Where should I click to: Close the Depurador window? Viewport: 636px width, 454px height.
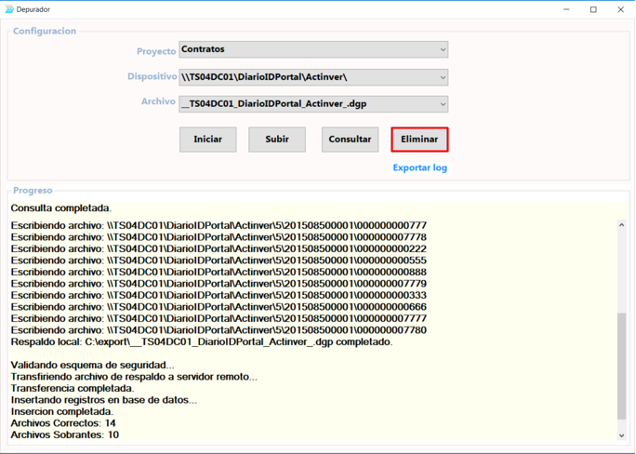(621, 9)
